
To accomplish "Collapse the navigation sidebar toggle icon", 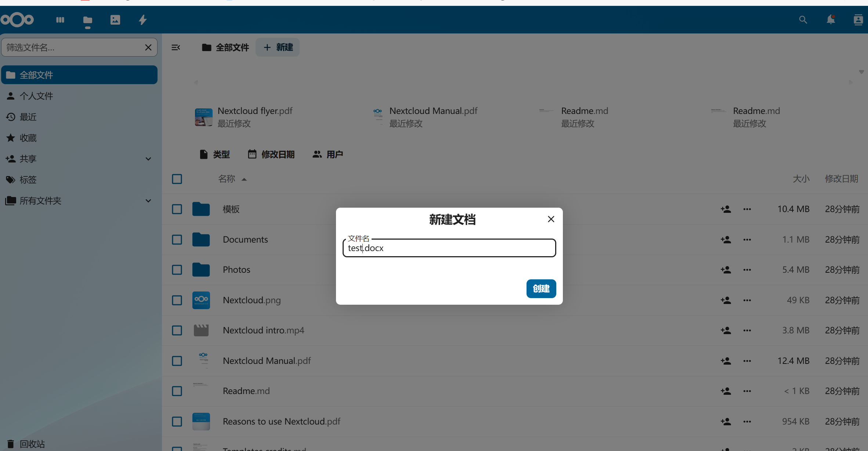I will click(x=176, y=47).
